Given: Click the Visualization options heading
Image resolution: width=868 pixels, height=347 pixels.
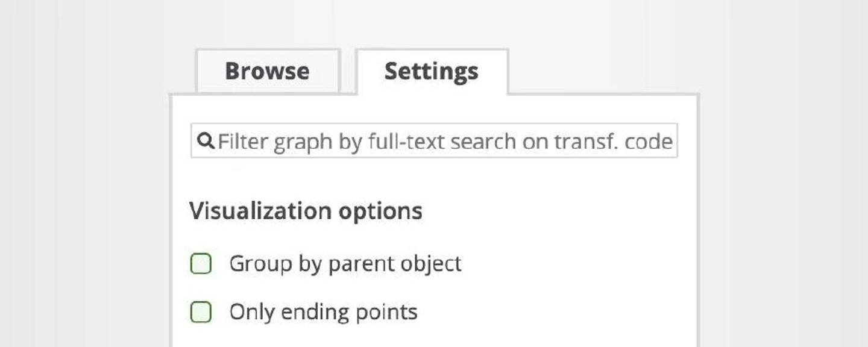Looking at the screenshot, I should 306,211.
